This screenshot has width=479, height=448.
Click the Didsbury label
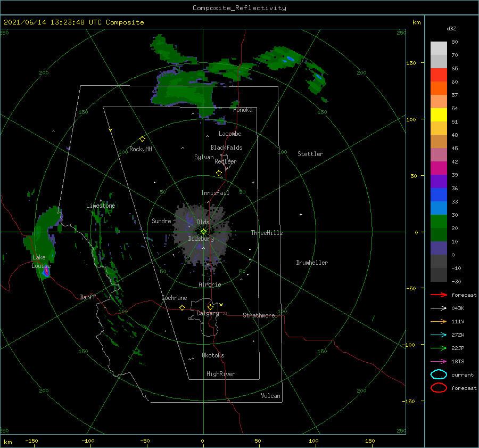pos(201,239)
